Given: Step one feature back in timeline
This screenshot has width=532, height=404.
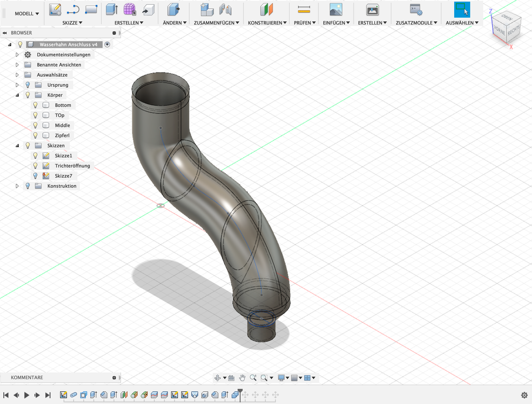Looking at the screenshot, I should tap(17, 395).
